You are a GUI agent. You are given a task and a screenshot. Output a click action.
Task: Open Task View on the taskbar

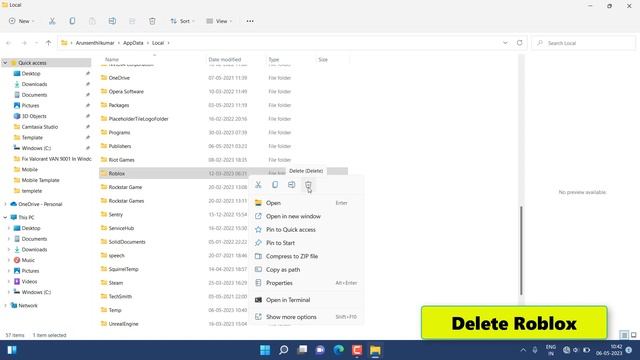coord(302,350)
